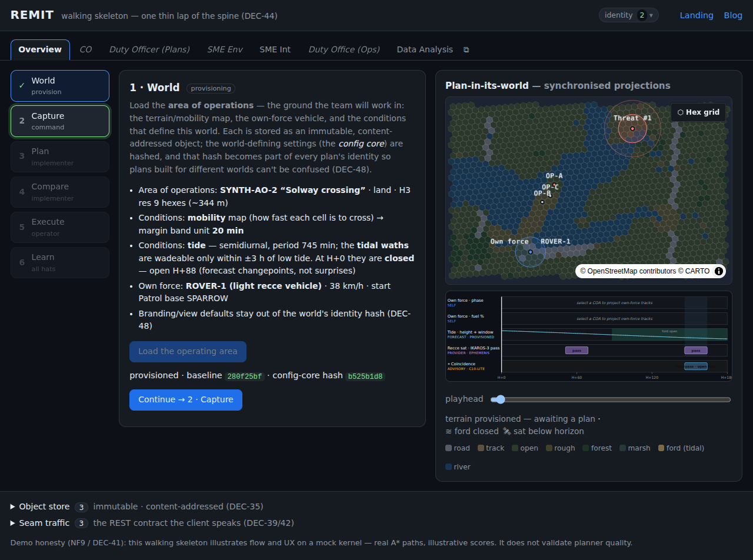Click the config-core hash b525b1d8

pyautogui.click(x=365, y=376)
